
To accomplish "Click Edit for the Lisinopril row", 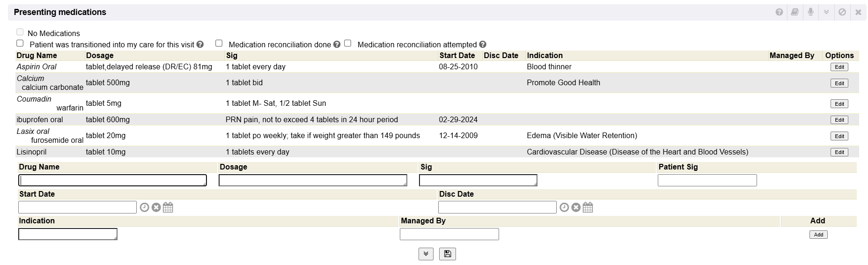I will [839, 152].
